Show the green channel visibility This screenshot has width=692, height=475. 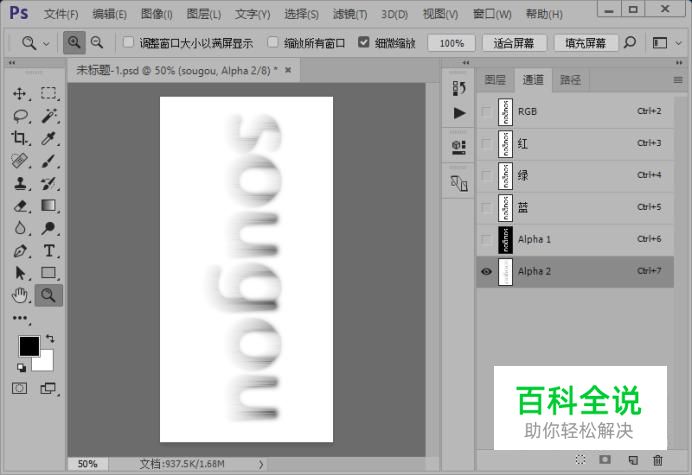(x=486, y=176)
